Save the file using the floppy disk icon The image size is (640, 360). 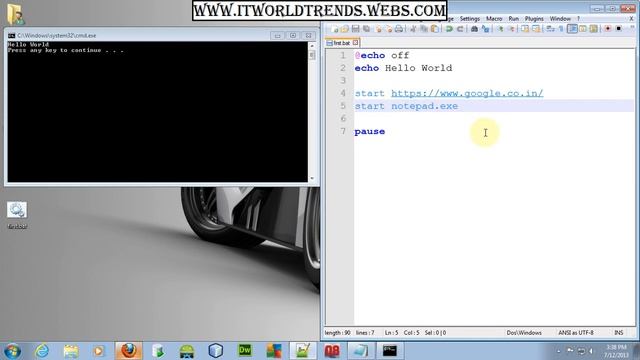[356, 29]
